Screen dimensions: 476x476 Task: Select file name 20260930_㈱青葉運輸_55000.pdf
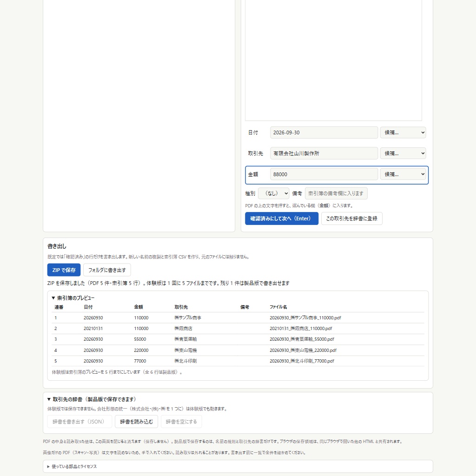tap(302, 339)
